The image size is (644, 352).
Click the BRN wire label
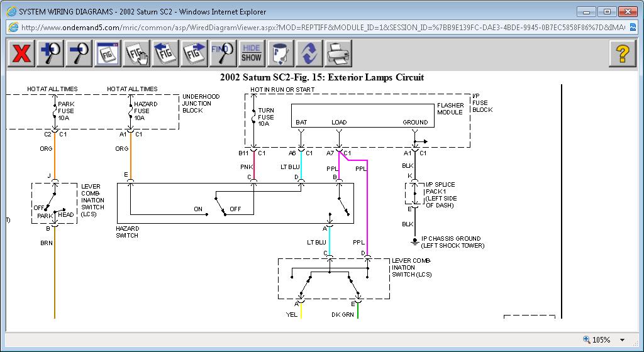coord(47,243)
